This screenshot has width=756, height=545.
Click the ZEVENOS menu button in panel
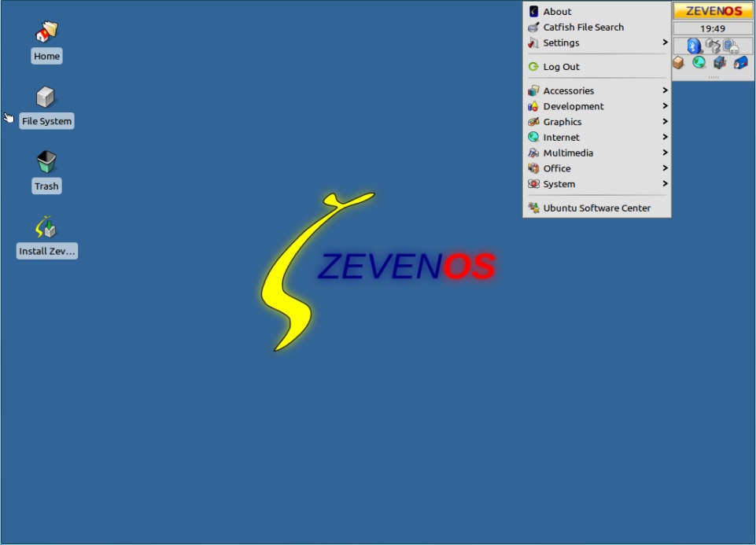(x=713, y=11)
